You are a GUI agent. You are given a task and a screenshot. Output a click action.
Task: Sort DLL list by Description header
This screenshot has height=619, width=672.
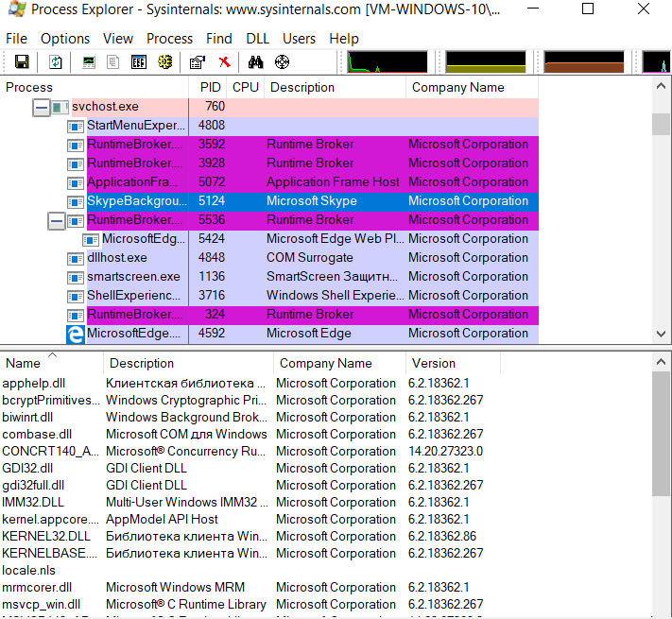188,363
